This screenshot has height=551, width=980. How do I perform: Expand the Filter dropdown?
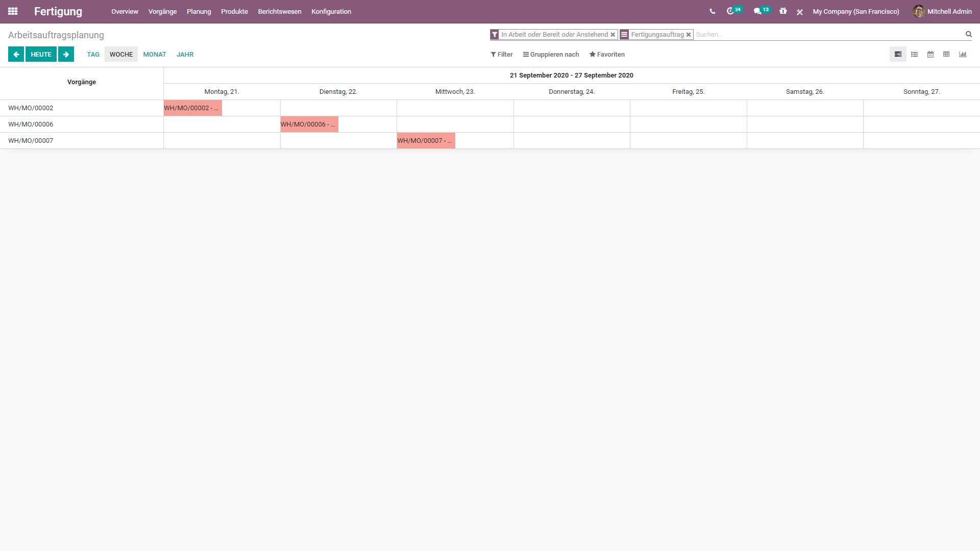502,54
